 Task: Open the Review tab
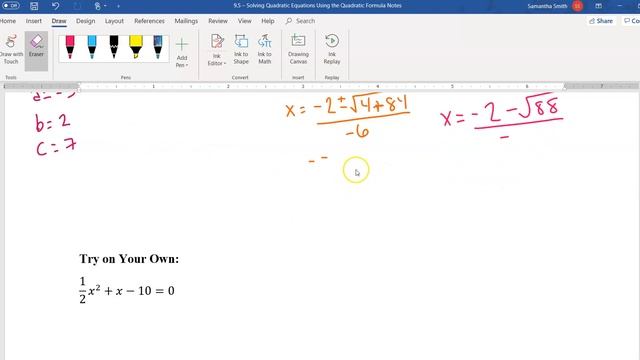pyautogui.click(x=218, y=21)
